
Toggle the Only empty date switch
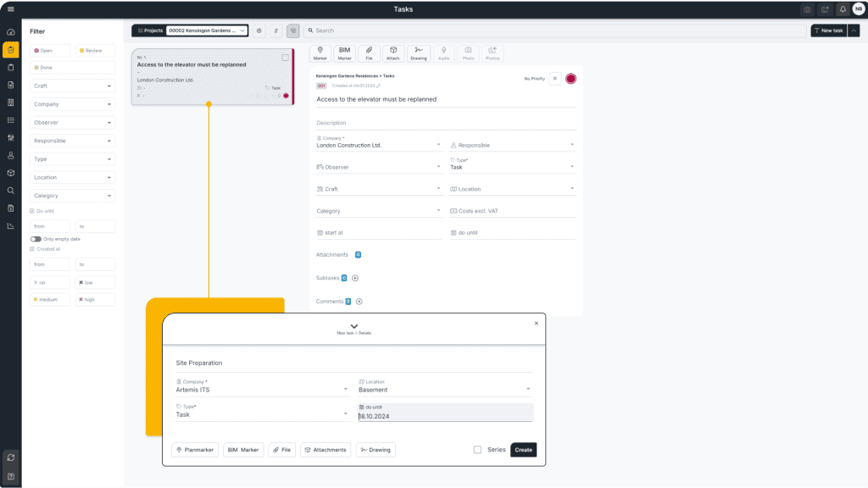[36, 240]
